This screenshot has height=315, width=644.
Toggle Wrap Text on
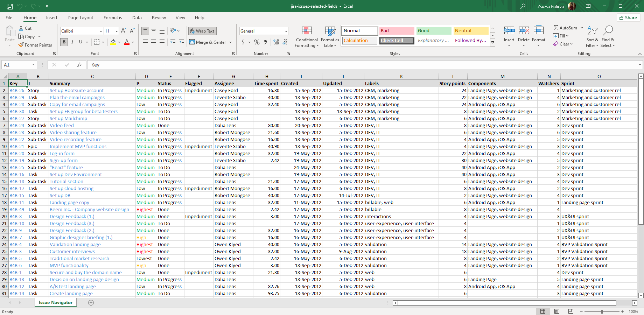point(202,31)
